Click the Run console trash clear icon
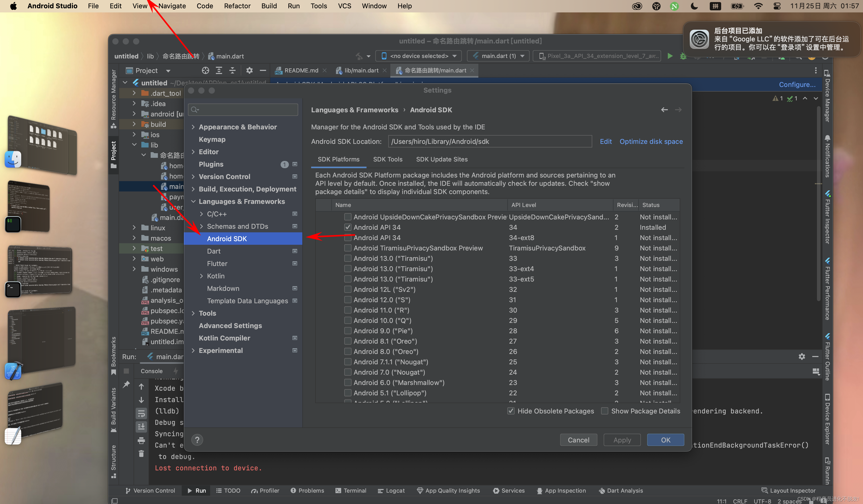The width and height of the screenshot is (863, 504). 141,454
